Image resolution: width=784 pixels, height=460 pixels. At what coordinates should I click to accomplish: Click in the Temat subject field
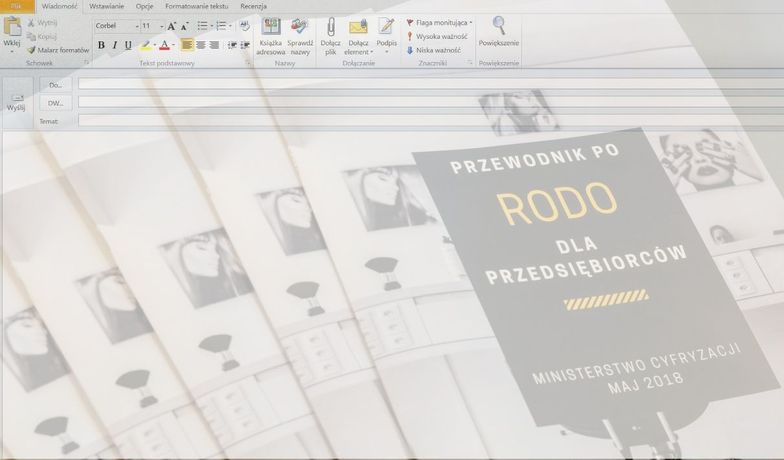click(430, 120)
